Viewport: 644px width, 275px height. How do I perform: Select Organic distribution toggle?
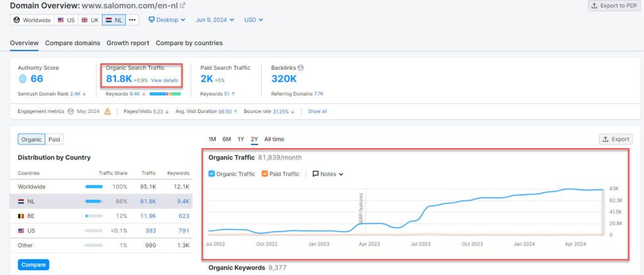(x=31, y=139)
